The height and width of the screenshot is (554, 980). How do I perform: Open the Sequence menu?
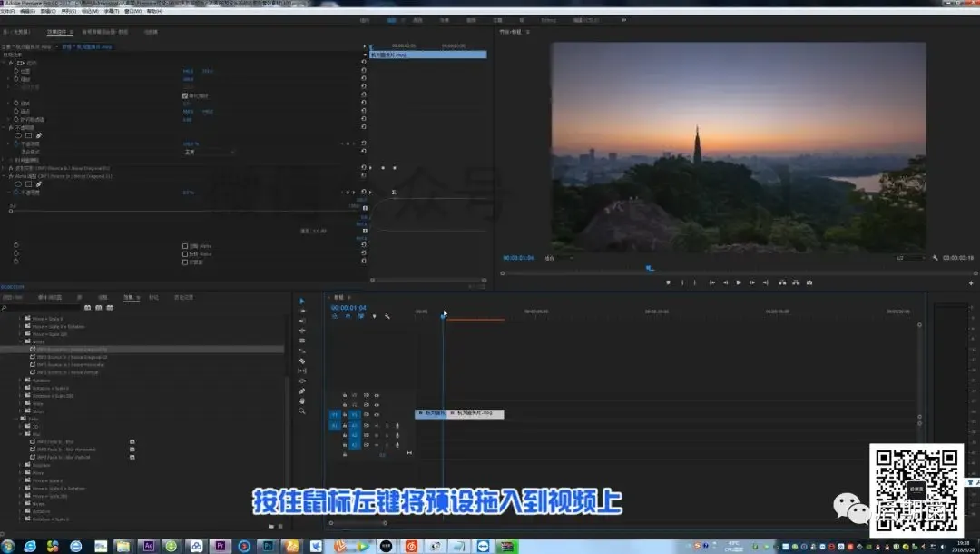point(68,11)
